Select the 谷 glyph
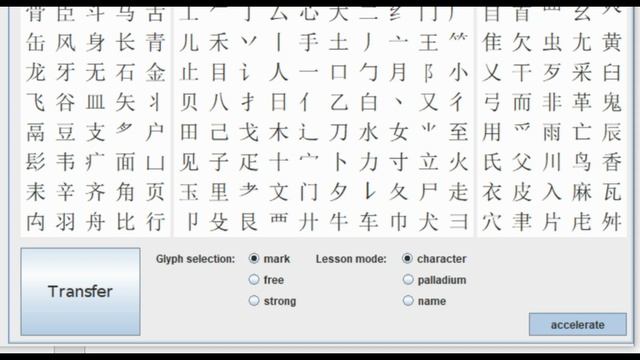The width and height of the screenshot is (640, 360). (x=66, y=102)
